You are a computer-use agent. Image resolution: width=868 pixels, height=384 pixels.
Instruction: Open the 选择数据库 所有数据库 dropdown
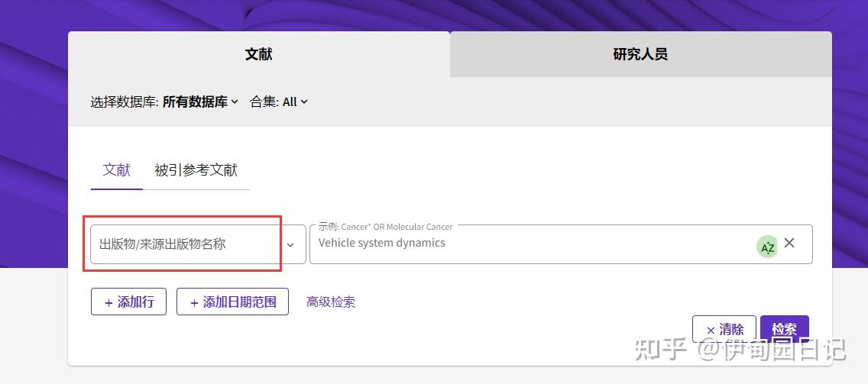pyautogui.click(x=196, y=102)
